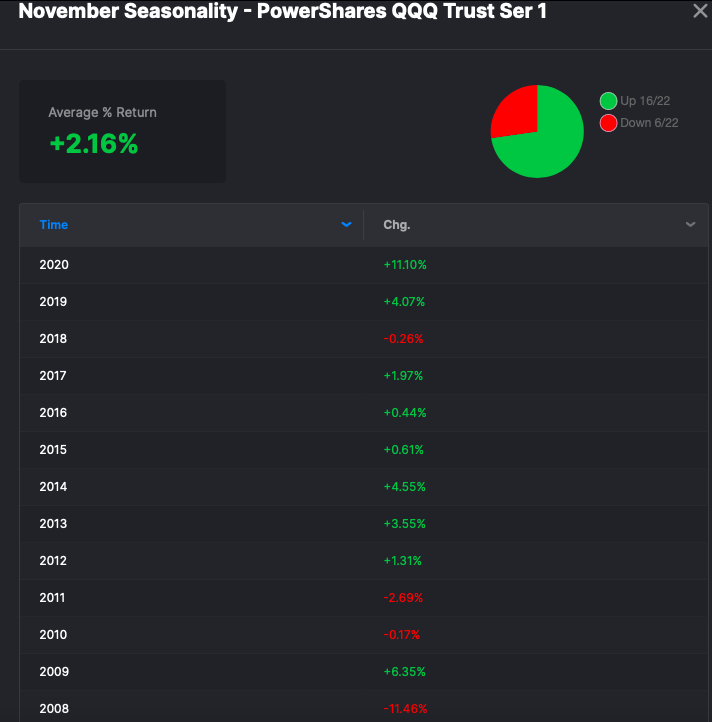Select the 2011 row year cell
Screen dimensions: 712x722
(52, 598)
